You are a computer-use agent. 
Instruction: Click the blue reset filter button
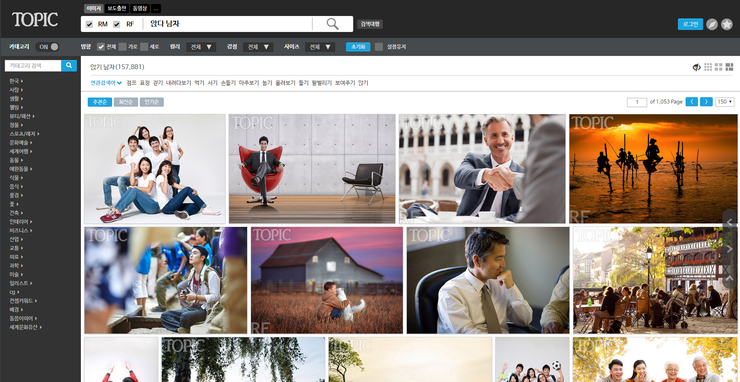pos(358,47)
